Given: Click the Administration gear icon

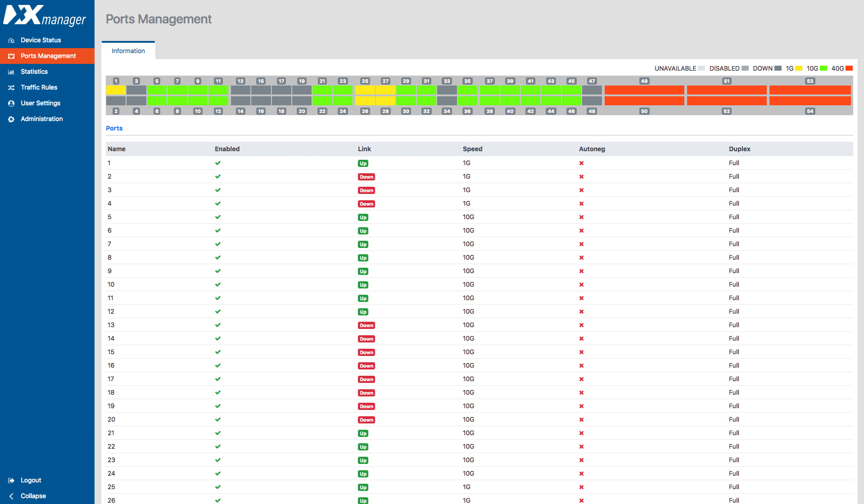Looking at the screenshot, I should [11, 119].
